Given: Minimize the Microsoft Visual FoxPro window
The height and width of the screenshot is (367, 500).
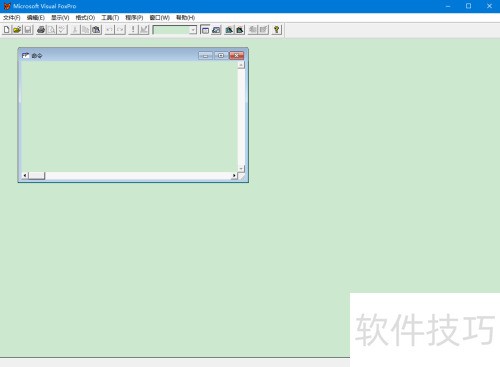Looking at the screenshot, I should pyautogui.click(x=448, y=6).
